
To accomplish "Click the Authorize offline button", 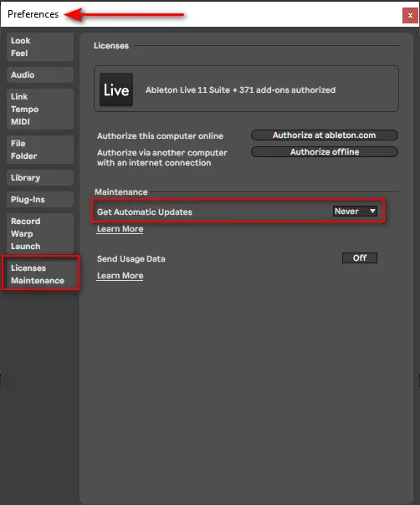I will click(x=325, y=152).
